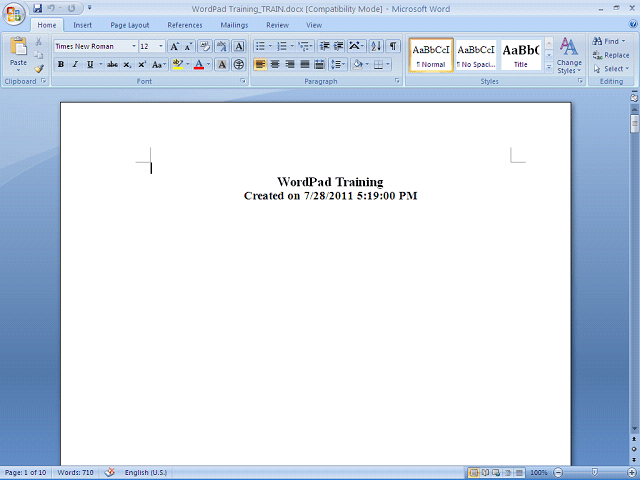Apply character shading

click(x=222, y=64)
